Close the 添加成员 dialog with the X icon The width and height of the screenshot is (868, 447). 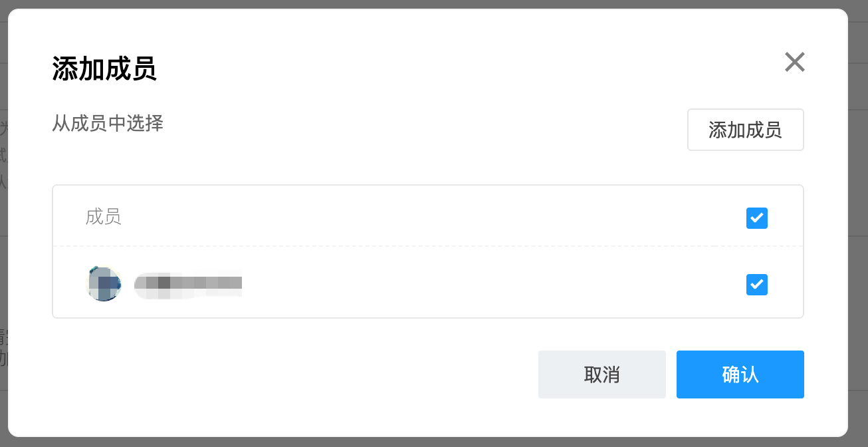point(794,62)
